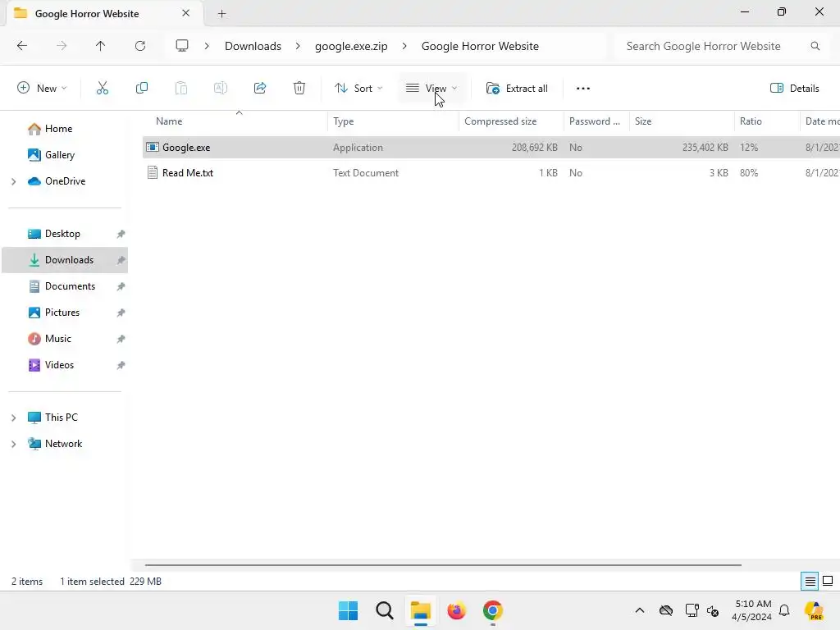The image size is (840, 630).
Task: Click google.exe.zip in the address breadcrumb
Action: pyautogui.click(x=351, y=46)
